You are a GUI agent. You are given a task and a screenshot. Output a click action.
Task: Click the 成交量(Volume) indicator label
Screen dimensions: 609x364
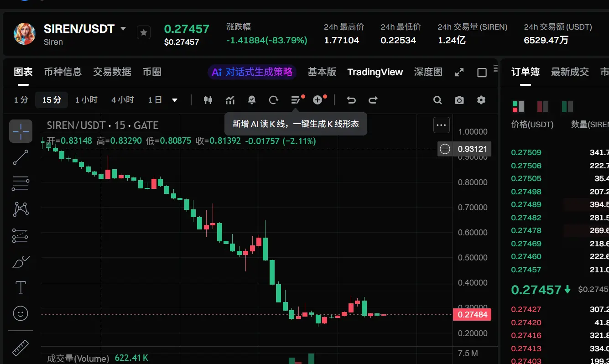click(78, 358)
